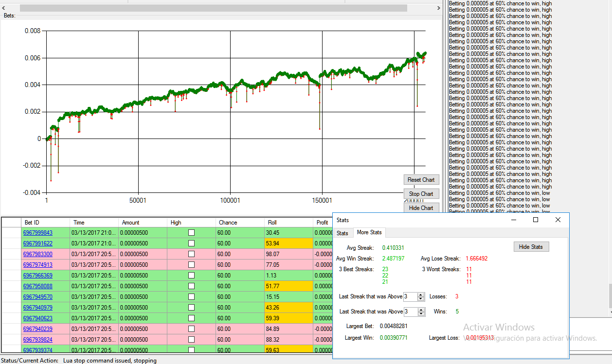
Task: Select the row header of bet 6967983300
Action: (11, 254)
